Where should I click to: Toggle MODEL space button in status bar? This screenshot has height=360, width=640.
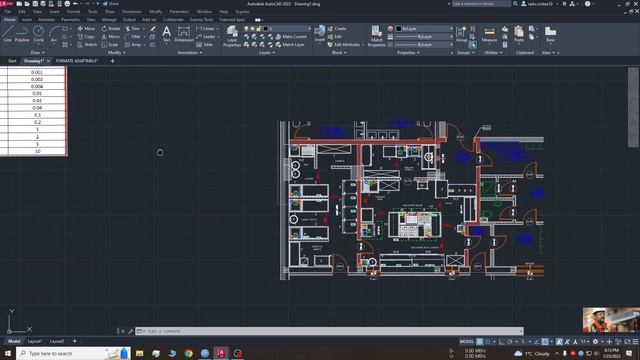467,342
